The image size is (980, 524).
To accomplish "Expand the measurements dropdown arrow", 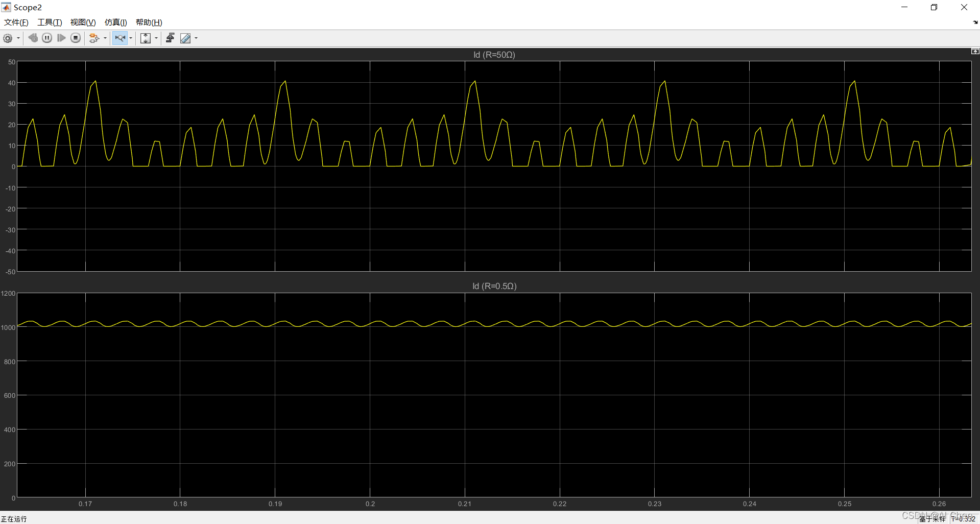I will click(196, 38).
